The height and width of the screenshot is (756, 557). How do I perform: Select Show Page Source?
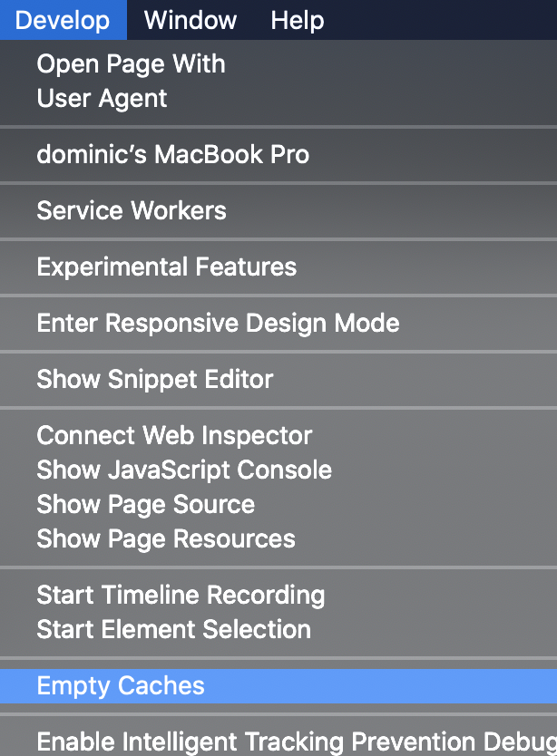tap(145, 505)
